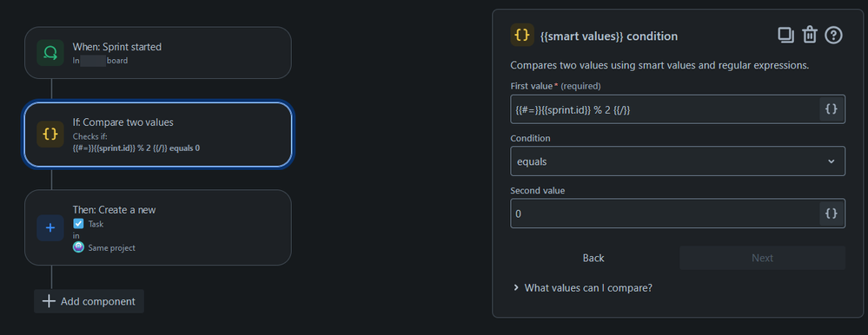Click the yellow smart values condition header icon
The image size is (868, 335).
tap(522, 36)
